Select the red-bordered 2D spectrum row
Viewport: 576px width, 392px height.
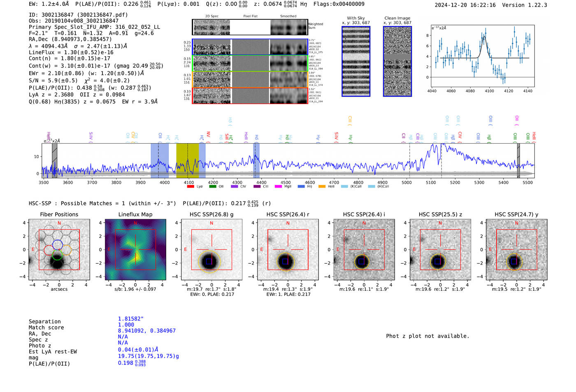tap(250, 95)
